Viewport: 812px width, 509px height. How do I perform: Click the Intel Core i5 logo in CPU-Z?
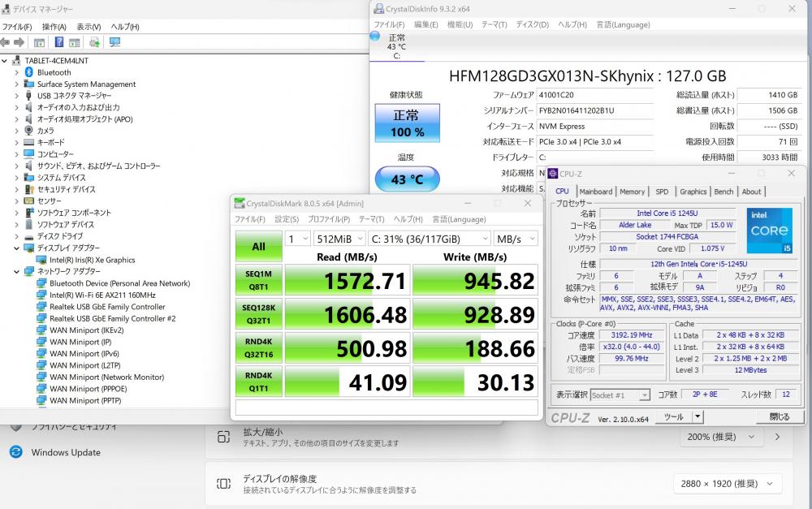click(x=769, y=231)
